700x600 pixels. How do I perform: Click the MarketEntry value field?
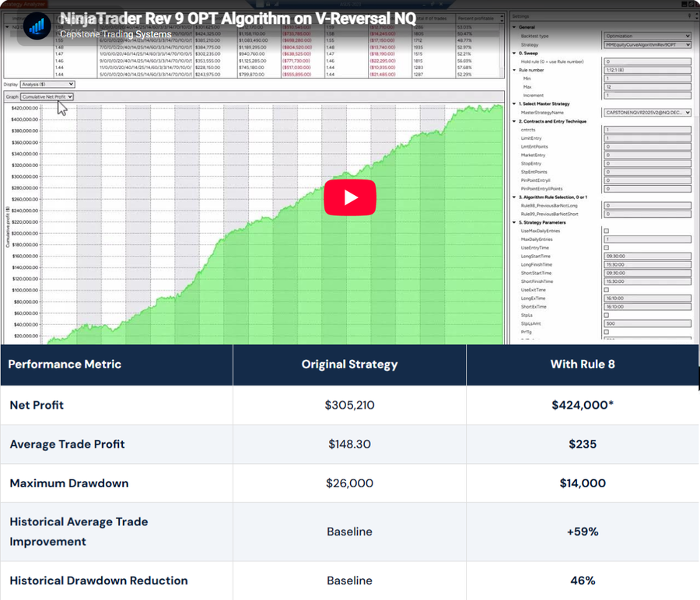pyautogui.click(x=647, y=155)
